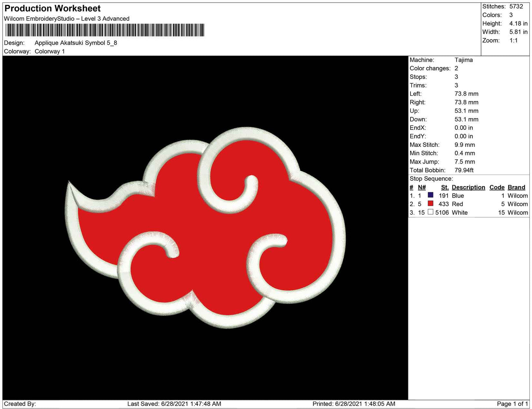Click the 'N#' column header
The height and width of the screenshot is (409, 532).
(422, 187)
